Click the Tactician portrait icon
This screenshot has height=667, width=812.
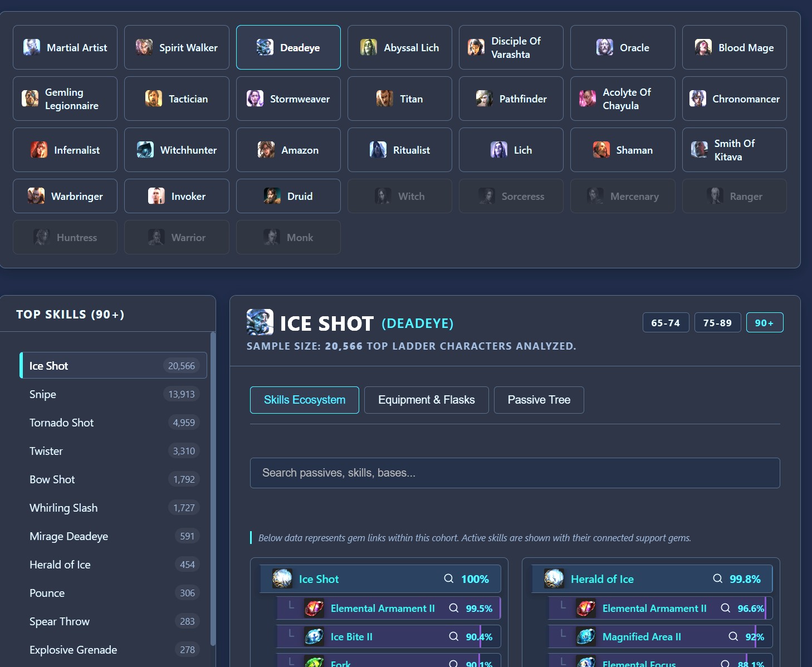[x=154, y=99]
